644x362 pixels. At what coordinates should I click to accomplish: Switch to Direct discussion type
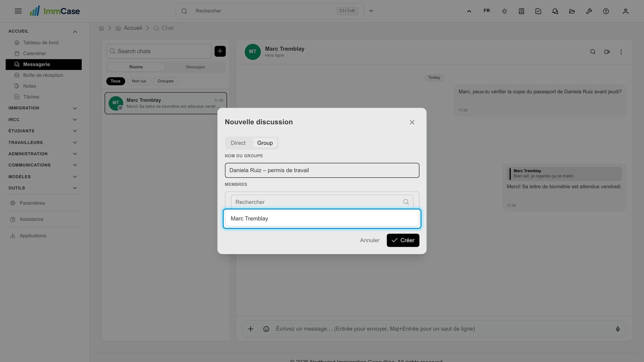pyautogui.click(x=238, y=143)
